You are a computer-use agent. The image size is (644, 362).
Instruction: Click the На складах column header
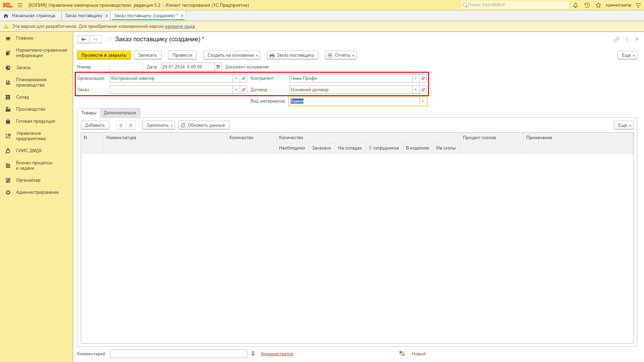[350, 148]
